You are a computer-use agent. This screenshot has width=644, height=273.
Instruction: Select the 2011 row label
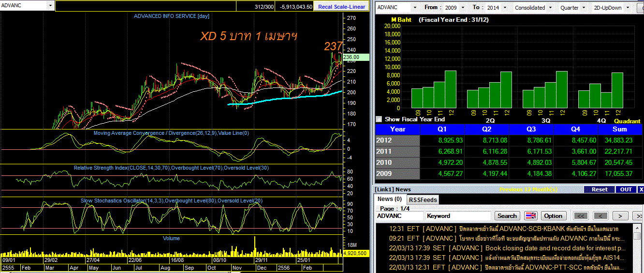pyautogui.click(x=397, y=151)
